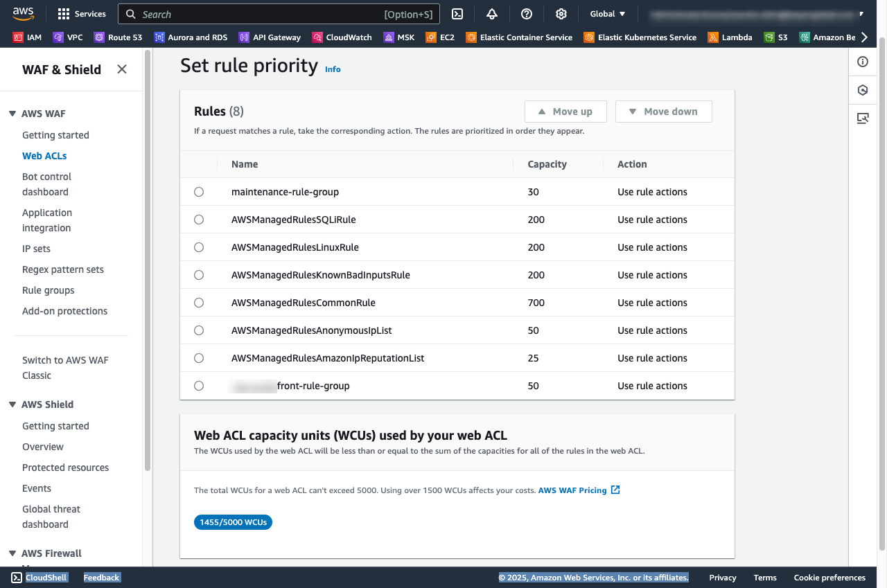
Task: Open AWS WAF Pricing link
Action: 579,490
